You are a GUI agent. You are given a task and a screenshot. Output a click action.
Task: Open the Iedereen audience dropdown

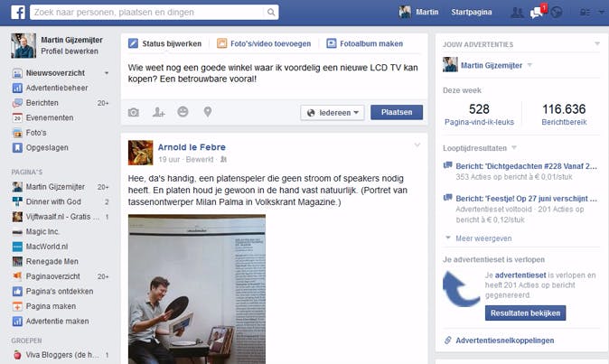click(x=333, y=113)
